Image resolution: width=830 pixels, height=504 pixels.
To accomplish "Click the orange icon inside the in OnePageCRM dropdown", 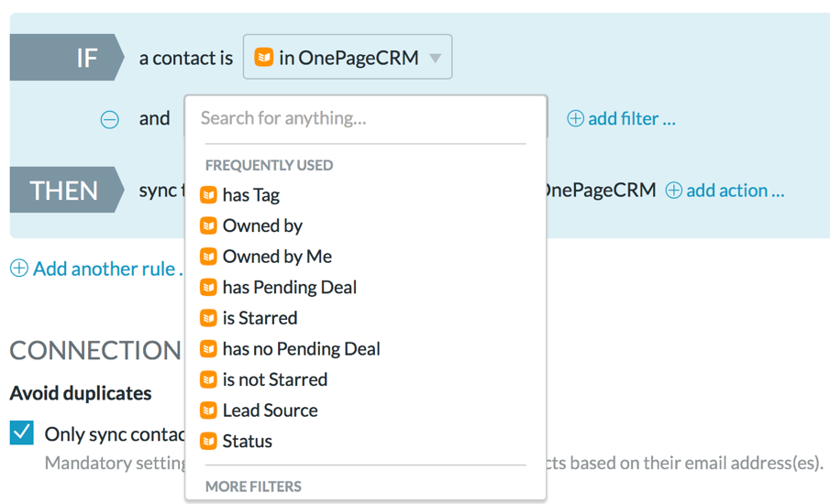I will [x=263, y=57].
